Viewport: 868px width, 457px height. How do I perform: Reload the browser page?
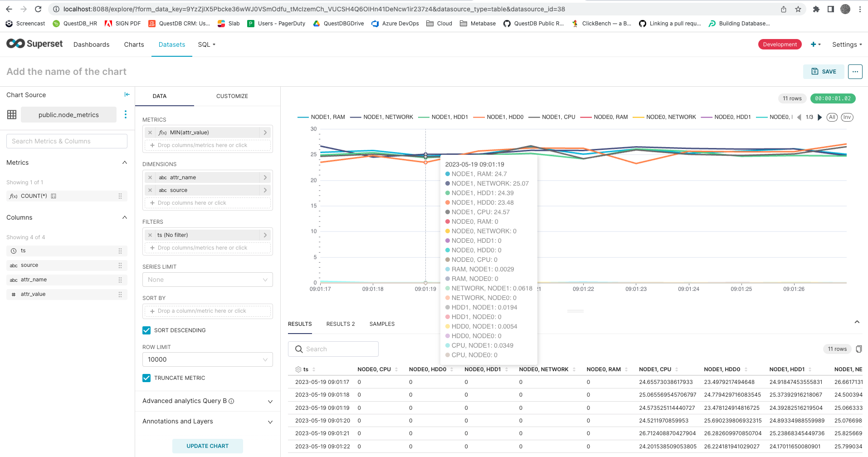(38, 9)
